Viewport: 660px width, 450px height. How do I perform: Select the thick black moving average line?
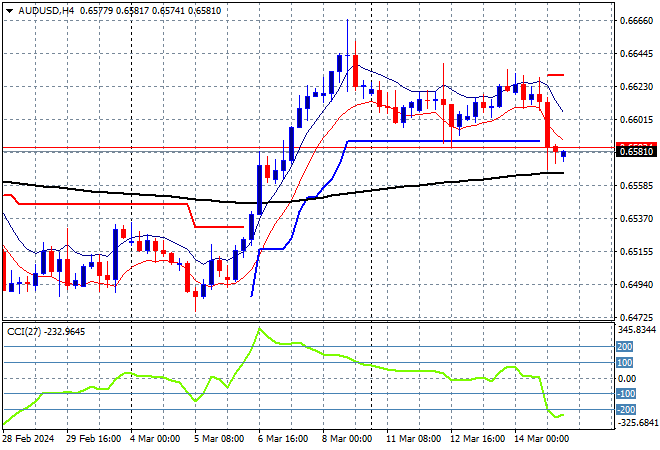(400, 187)
